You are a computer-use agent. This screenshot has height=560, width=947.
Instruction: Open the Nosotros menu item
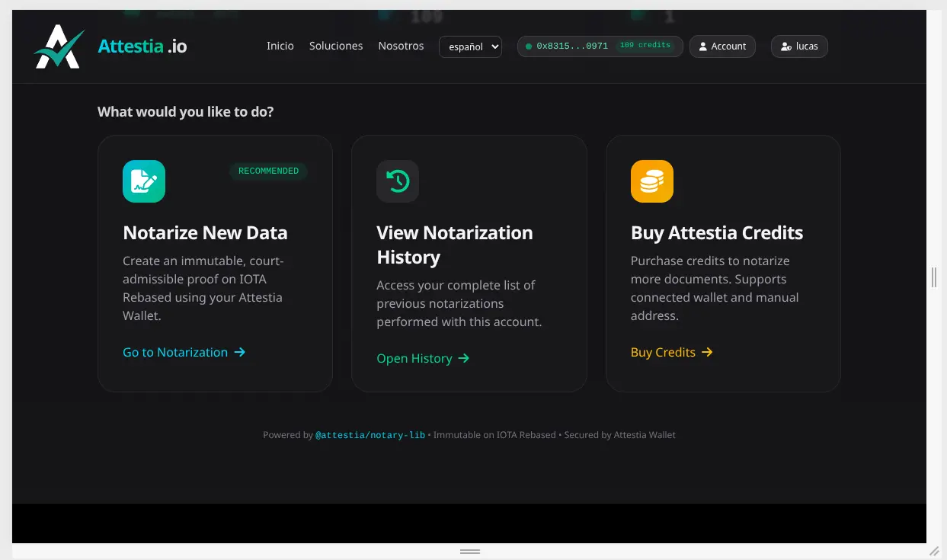tap(401, 46)
